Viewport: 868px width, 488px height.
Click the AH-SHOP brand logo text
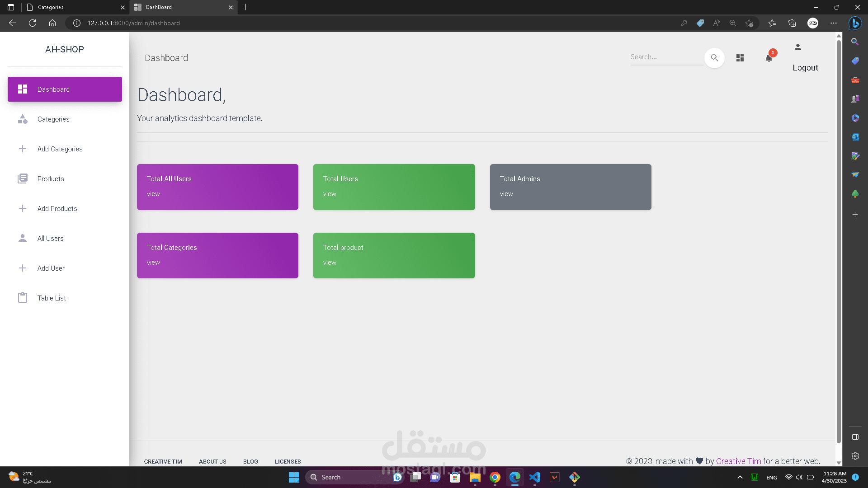pos(65,49)
